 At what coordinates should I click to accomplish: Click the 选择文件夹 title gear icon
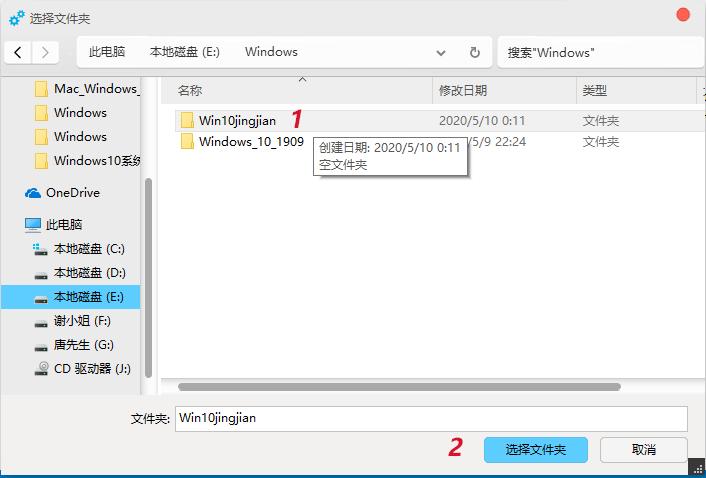(17, 18)
